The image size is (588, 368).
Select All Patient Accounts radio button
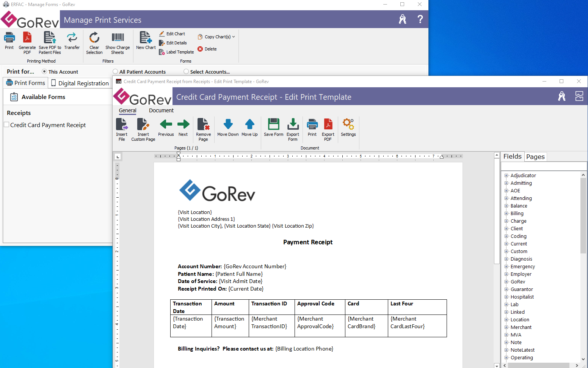coord(115,71)
